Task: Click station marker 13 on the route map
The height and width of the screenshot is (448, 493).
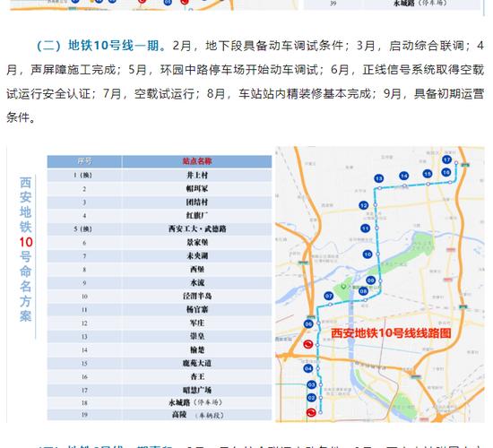Action: pyautogui.click(x=379, y=178)
